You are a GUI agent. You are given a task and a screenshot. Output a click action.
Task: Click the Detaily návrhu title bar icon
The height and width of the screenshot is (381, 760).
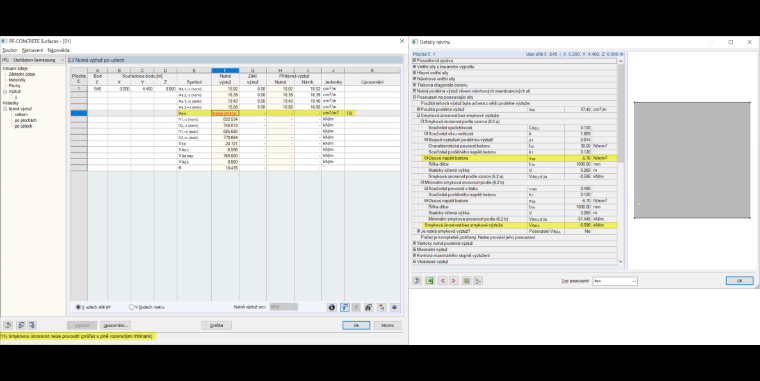click(x=415, y=42)
